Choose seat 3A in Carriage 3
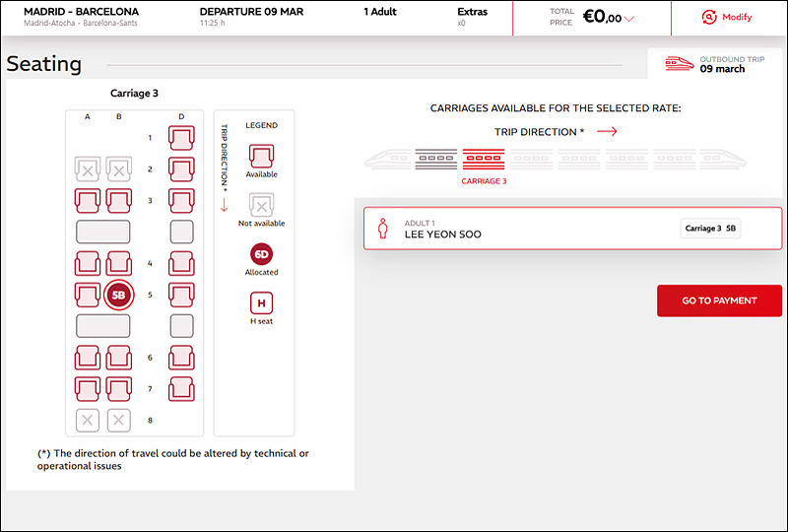Screen dimensions: 788x532 (x=88, y=201)
